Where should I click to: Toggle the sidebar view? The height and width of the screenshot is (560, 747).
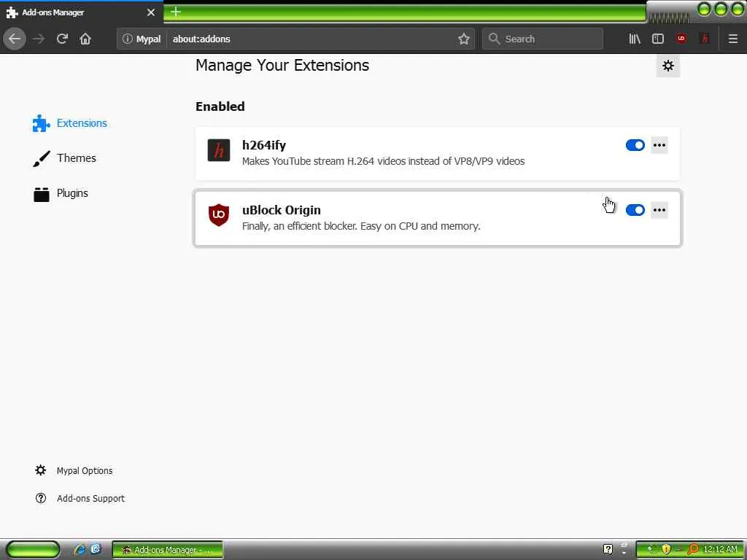657,39
